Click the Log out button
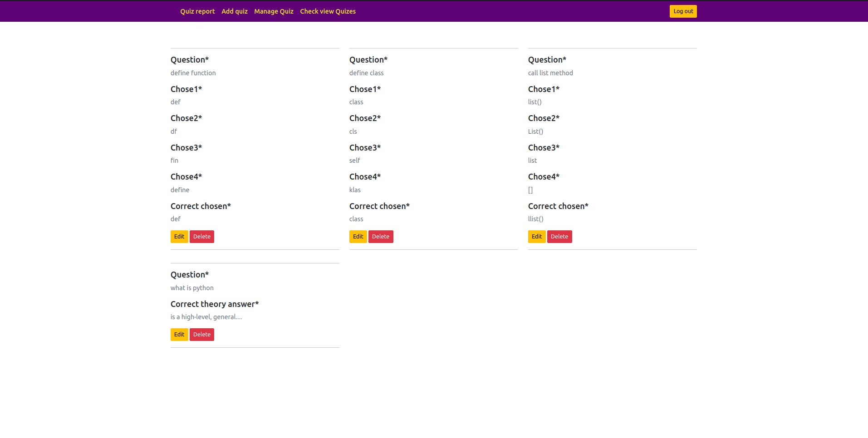The width and height of the screenshot is (868, 438). point(683,11)
